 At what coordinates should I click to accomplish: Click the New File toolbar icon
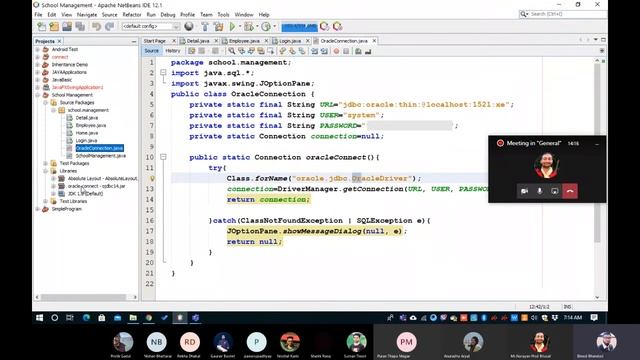(x=42, y=27)
